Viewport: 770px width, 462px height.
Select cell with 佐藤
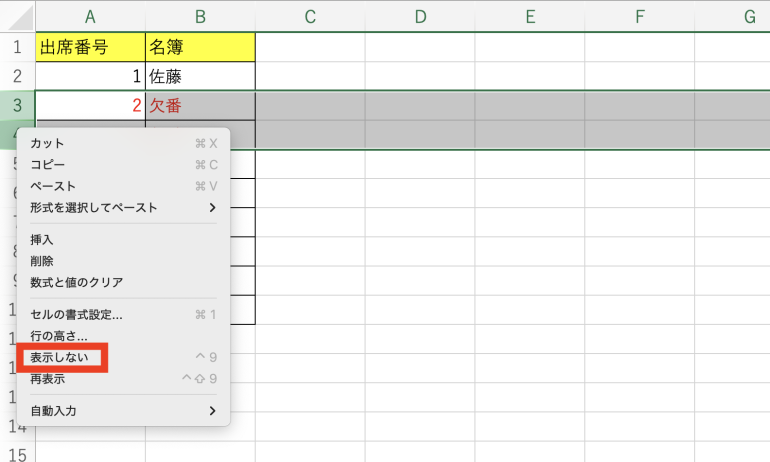(200, 76)
